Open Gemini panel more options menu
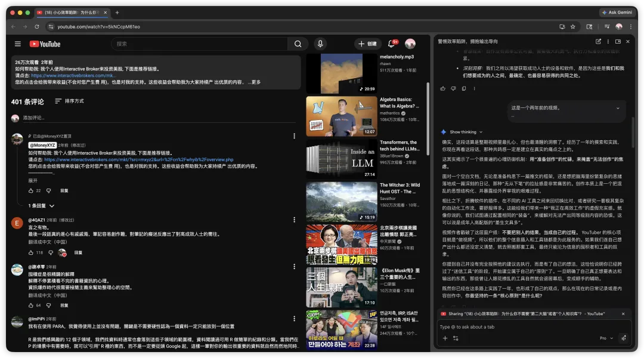 coord(608,42)
